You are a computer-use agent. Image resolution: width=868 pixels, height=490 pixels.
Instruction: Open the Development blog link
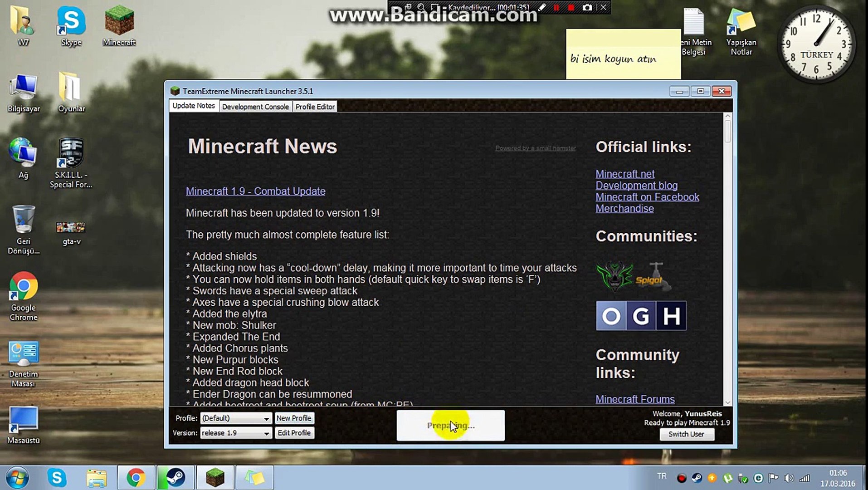point(637,186)
